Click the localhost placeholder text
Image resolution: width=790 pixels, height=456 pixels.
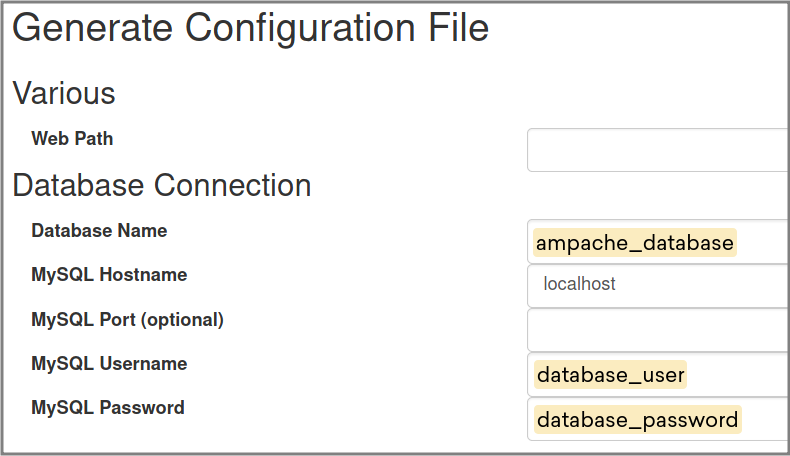pyautogui.click(x=579, y=284)
